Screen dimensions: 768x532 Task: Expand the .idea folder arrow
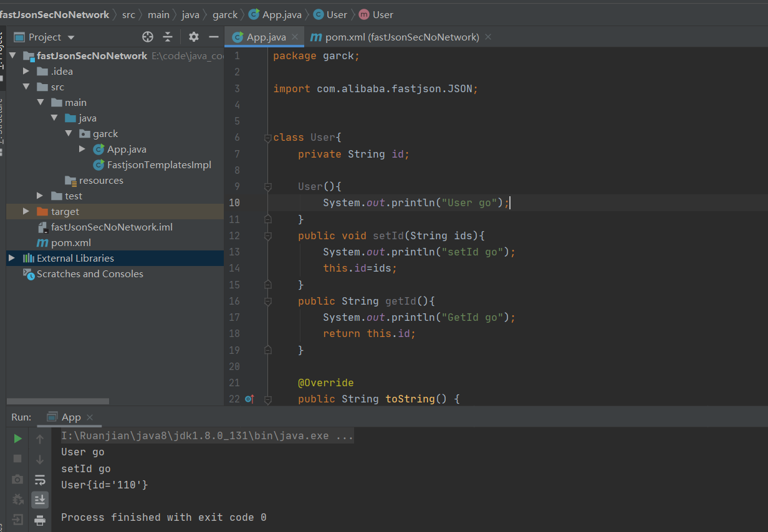(26, 72)
